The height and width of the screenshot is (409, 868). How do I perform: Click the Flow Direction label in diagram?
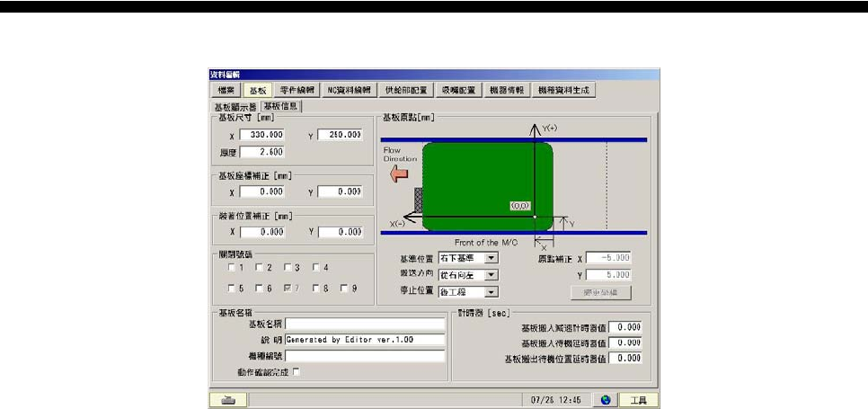399,154
